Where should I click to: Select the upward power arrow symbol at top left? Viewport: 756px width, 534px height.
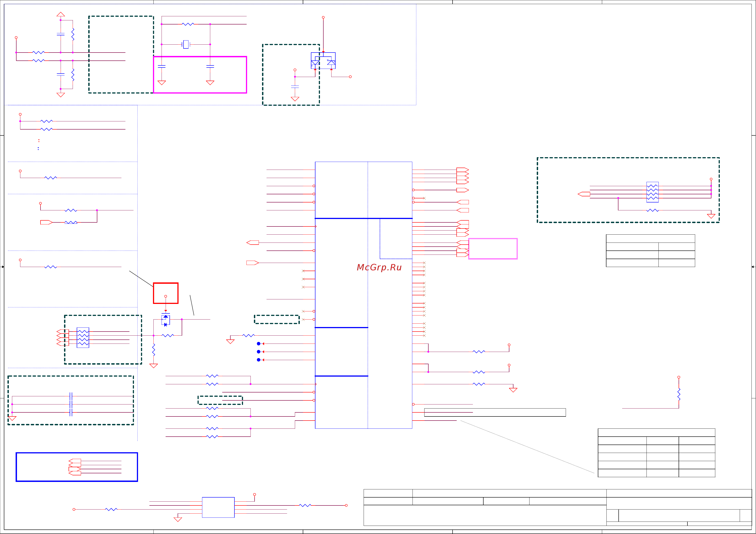click(61, 14)
